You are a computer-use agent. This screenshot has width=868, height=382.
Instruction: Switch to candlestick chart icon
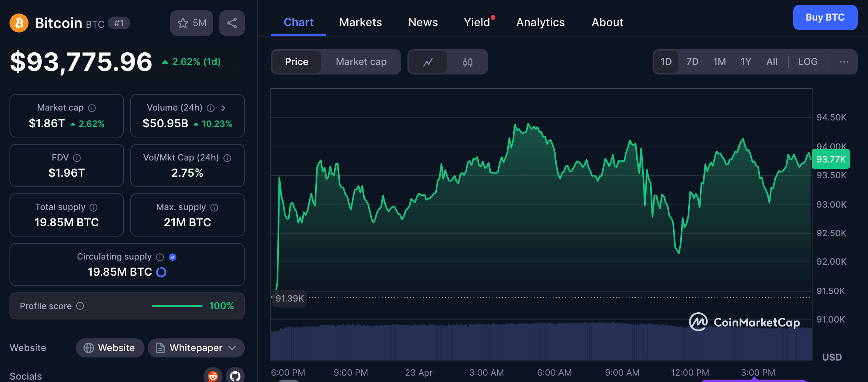tap(468, 62)
